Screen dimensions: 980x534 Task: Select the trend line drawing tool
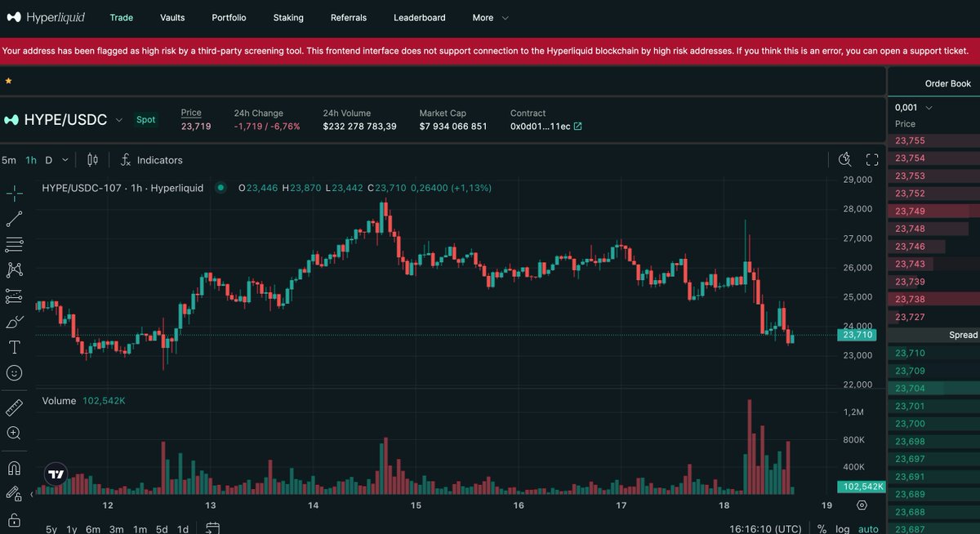tap(14, 219)
